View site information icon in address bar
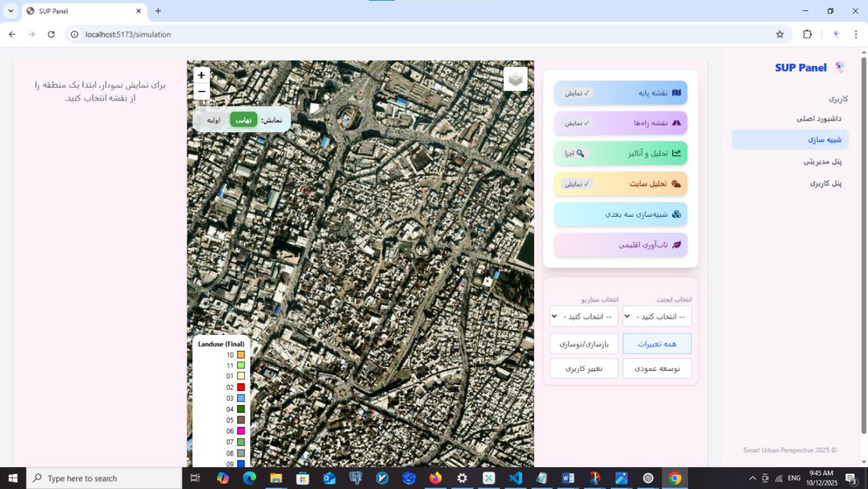 [75, 34]
